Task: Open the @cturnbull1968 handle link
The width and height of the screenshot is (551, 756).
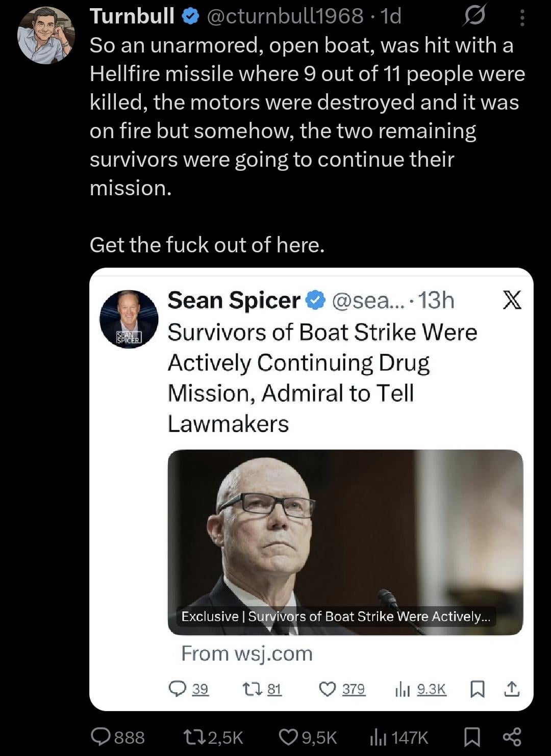Action: 285,16
